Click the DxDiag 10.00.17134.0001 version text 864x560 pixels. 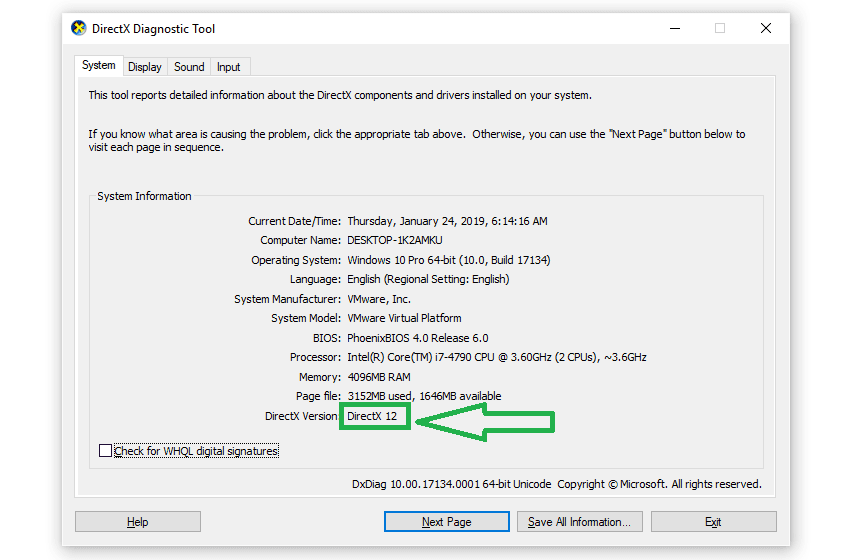point(451,484)
